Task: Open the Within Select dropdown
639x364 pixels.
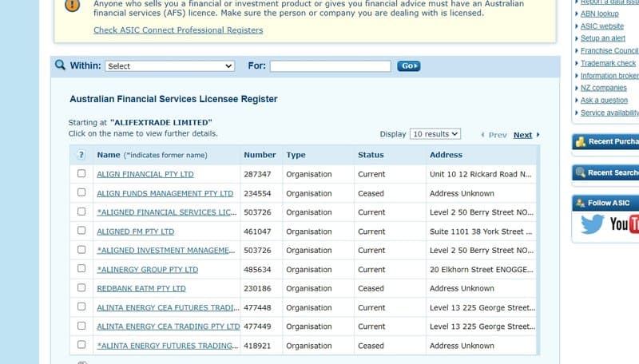Action: coord(169,66)
